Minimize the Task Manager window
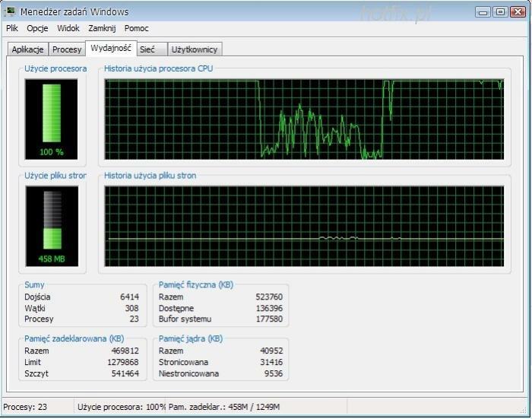Image resolution: width=532 pixels, height=419 pixels. pos(483,11)
